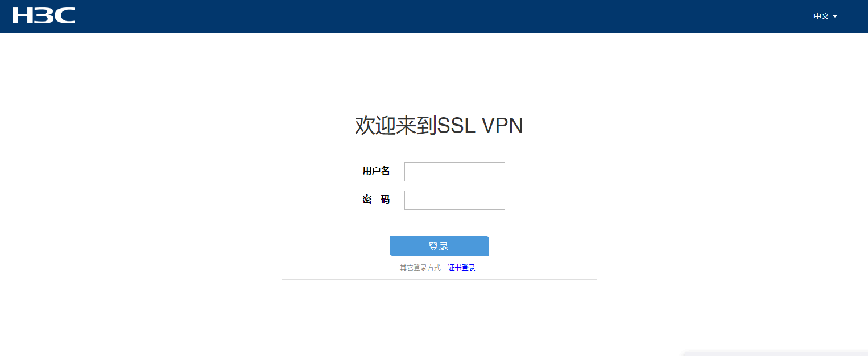This screenshot has width=868, height=356.
Task: Focus the 密码 password input box
Action: click(x=454, y=200)
